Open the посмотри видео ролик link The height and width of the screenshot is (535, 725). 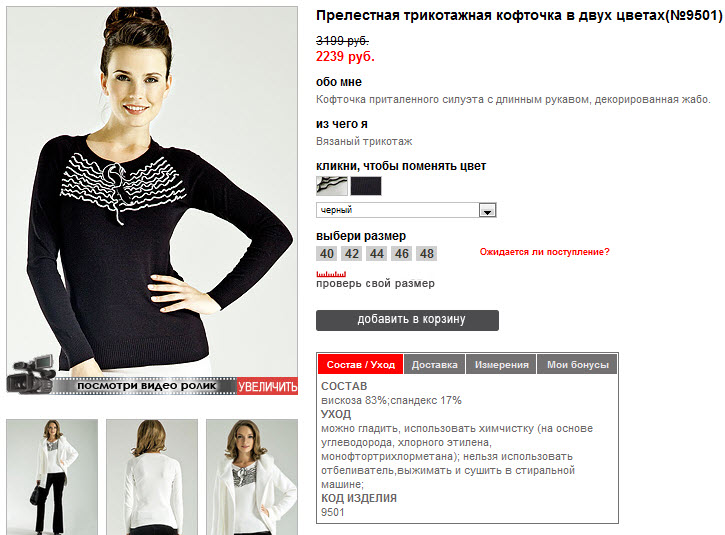pyautogui.click(x=146, y=386)
